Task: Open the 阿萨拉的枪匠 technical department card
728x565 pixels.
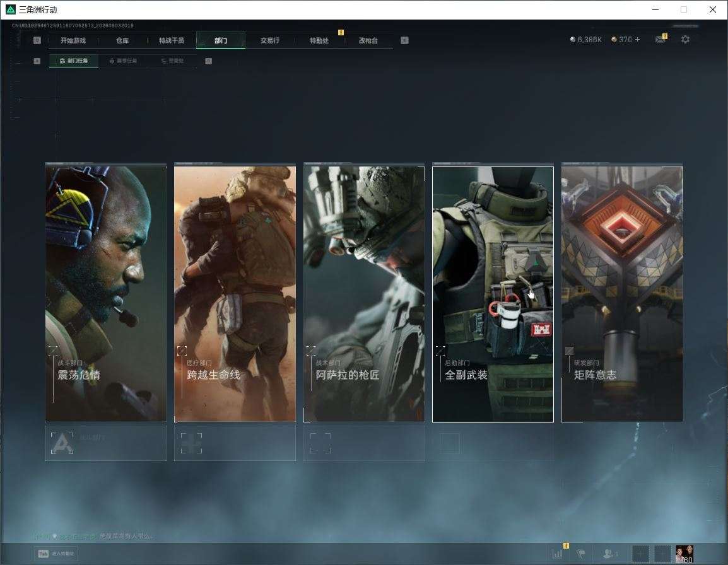Action: [364, 293]
